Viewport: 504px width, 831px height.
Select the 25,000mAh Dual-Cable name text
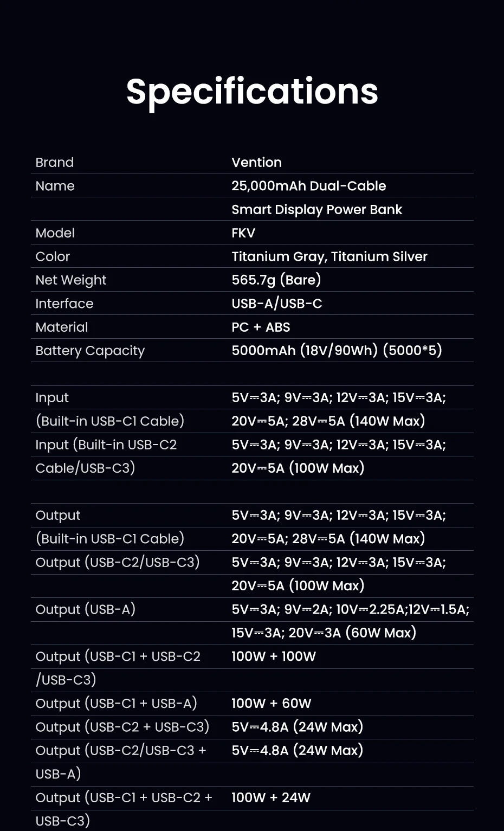308,186
